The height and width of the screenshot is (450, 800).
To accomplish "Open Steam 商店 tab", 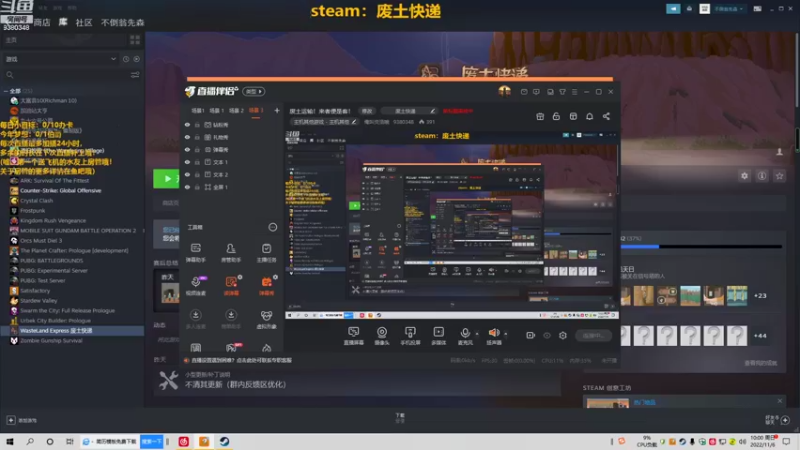I will [42, 22].
